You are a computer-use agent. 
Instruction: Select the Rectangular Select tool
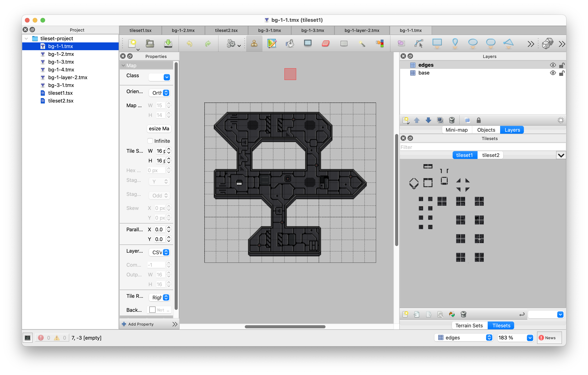(x=344, y=44)
